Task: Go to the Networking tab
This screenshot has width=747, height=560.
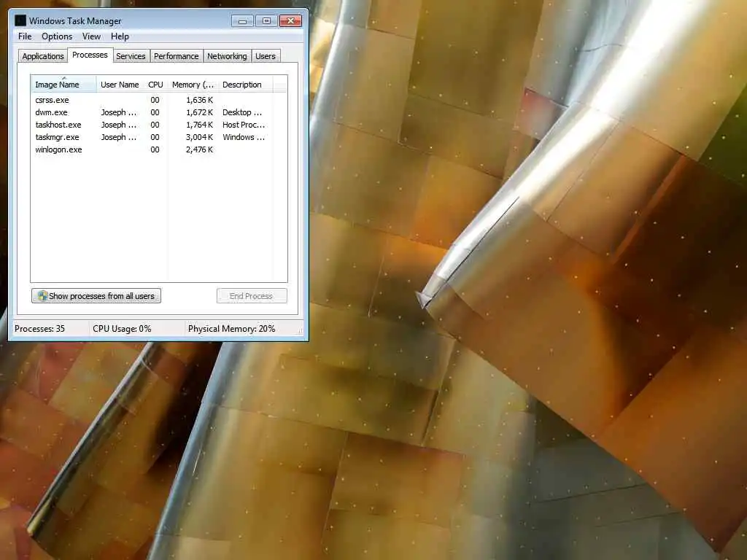Action: click(228, 56)
